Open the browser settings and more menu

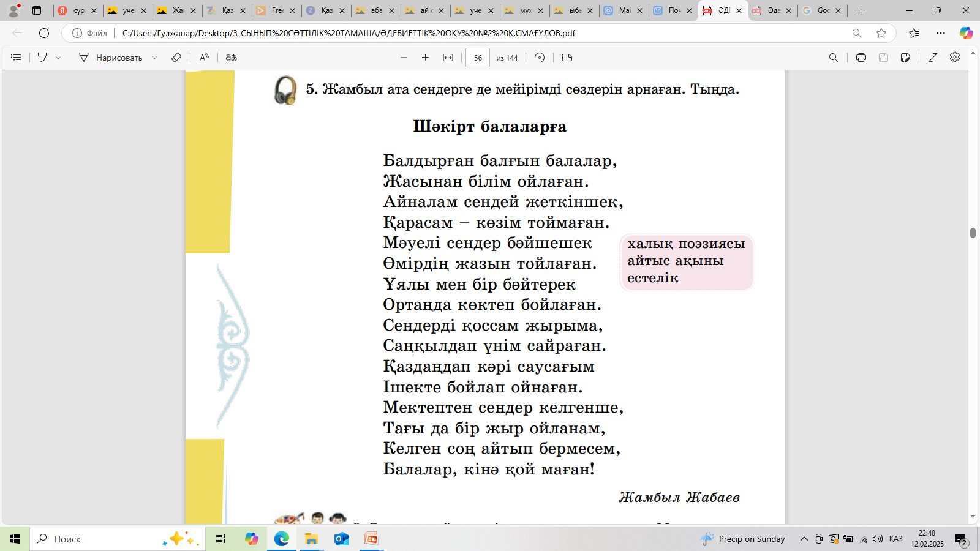click(x=941, y=33)
